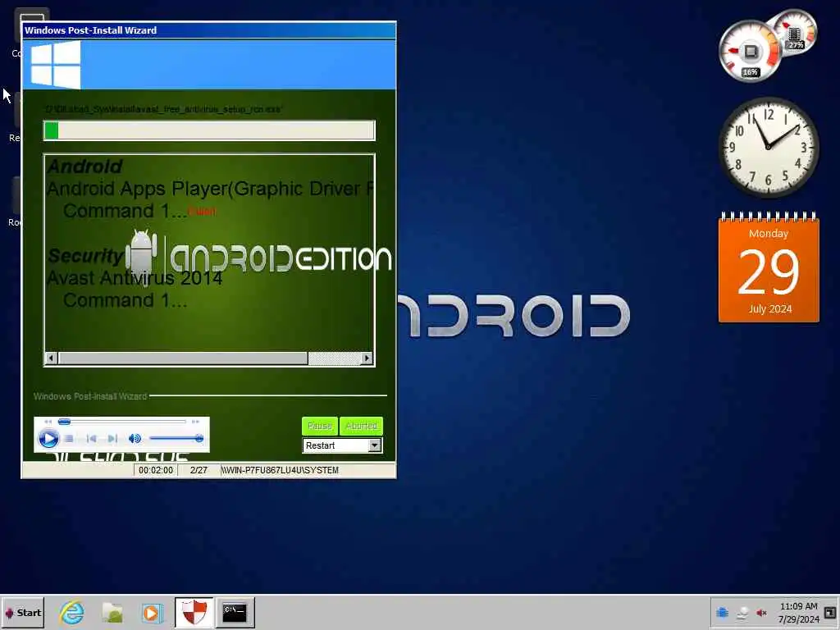
Task: Switch to the command prompt taskbar icon
Action: 235,613
